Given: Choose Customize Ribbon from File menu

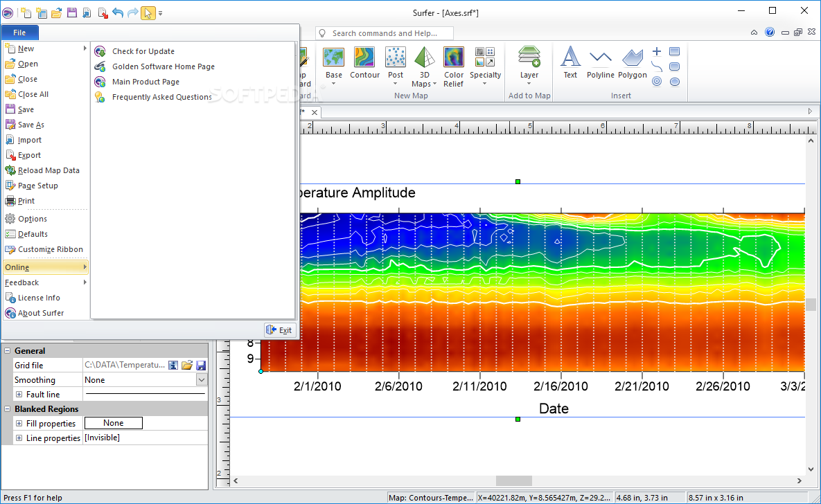Looking at the screenshot, I should point(46,249).
